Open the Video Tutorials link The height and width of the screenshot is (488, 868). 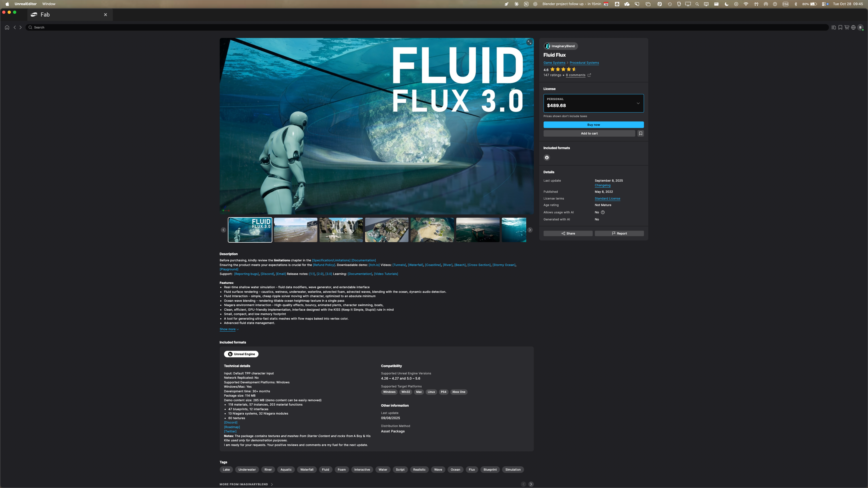(x=386, y=274)
